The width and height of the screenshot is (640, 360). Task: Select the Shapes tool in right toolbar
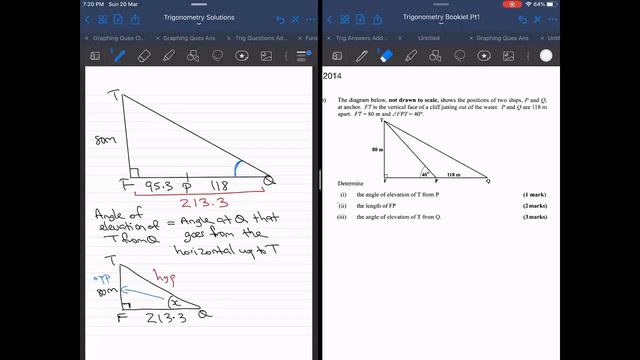435,56
